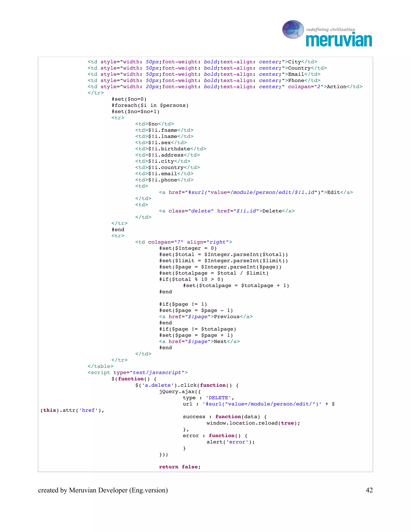Click the meruvian brand wordmark

point(339,40)
